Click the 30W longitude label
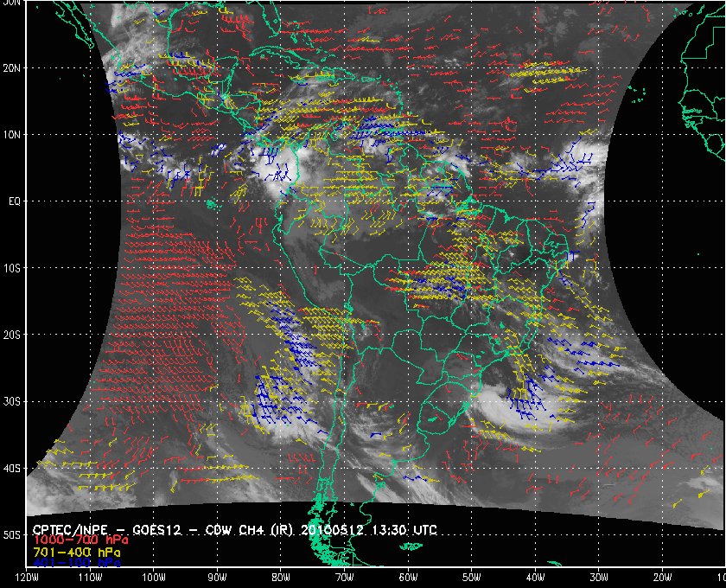726x588 pixels. pyautogui.click(x=599, y=578)
